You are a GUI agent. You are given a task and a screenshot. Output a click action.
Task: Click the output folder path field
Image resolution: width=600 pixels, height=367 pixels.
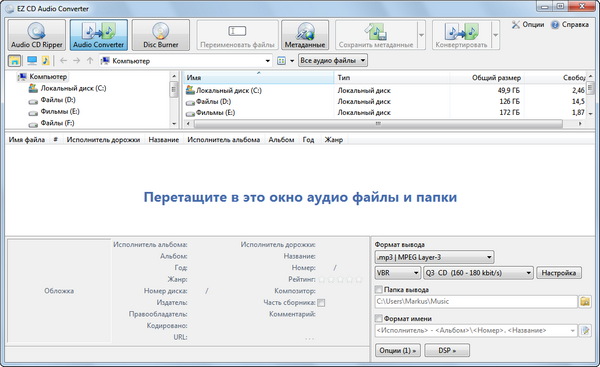point(476,302)
